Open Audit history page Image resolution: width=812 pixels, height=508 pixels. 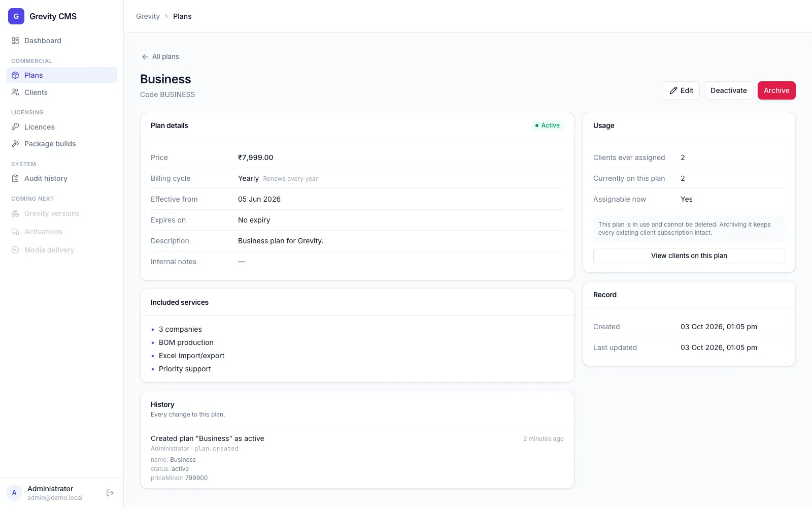tap(61, 178)
